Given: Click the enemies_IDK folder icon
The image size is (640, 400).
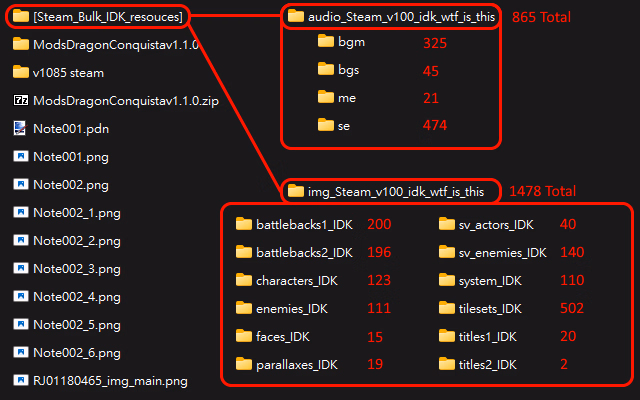Looking at the screenshot, I should tap(244, 308).
